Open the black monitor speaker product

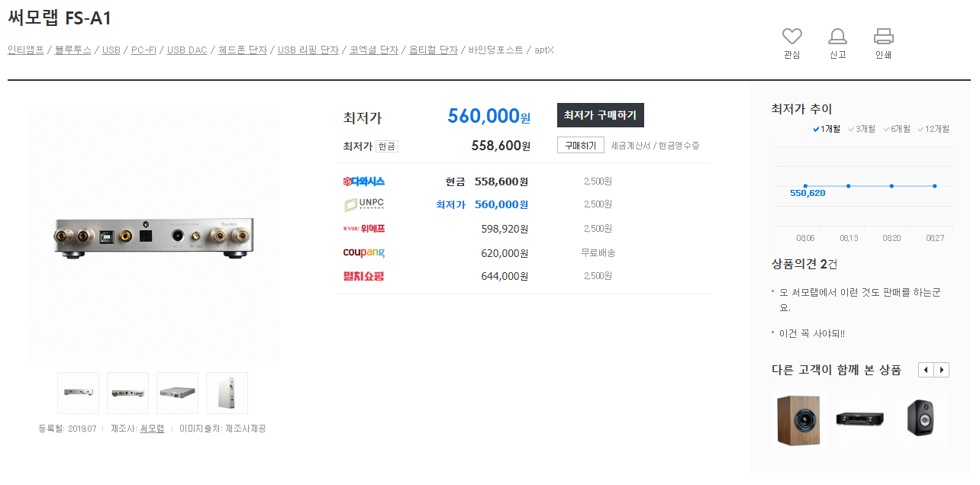pyautogui.click(x=921, y=419)
